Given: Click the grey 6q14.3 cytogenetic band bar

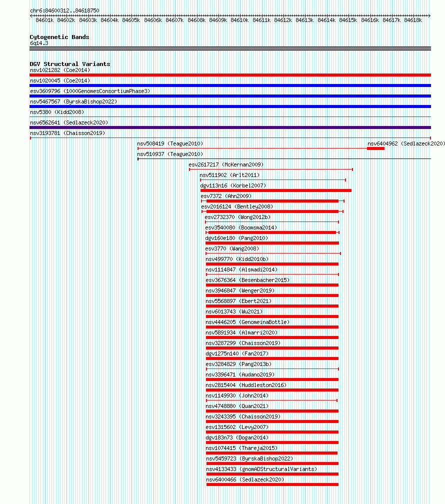Looking at the screenshot, I should pos(230,48).
